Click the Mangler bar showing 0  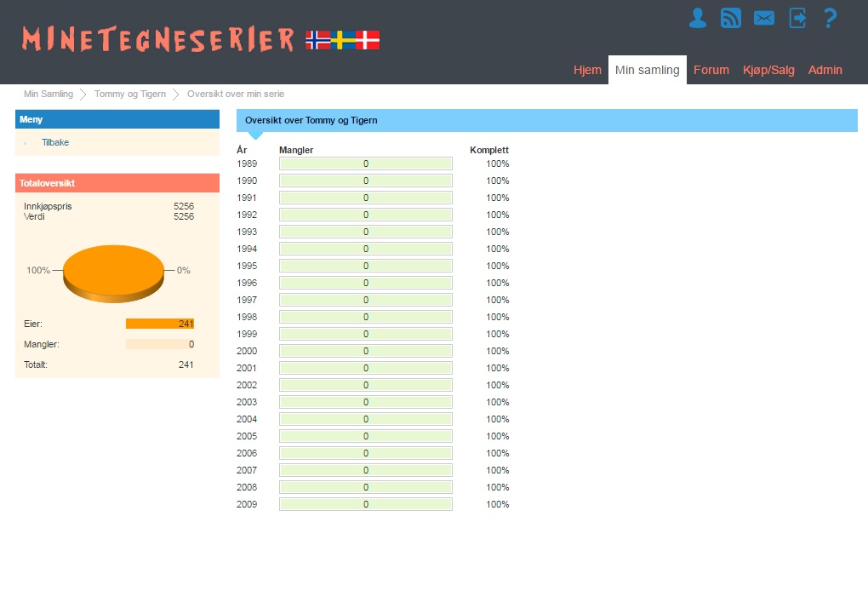[x=160, y=344]
